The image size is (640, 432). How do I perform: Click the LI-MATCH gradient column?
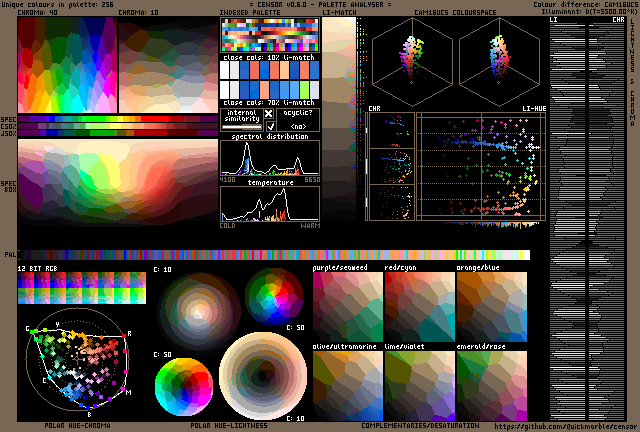point(339,118)
